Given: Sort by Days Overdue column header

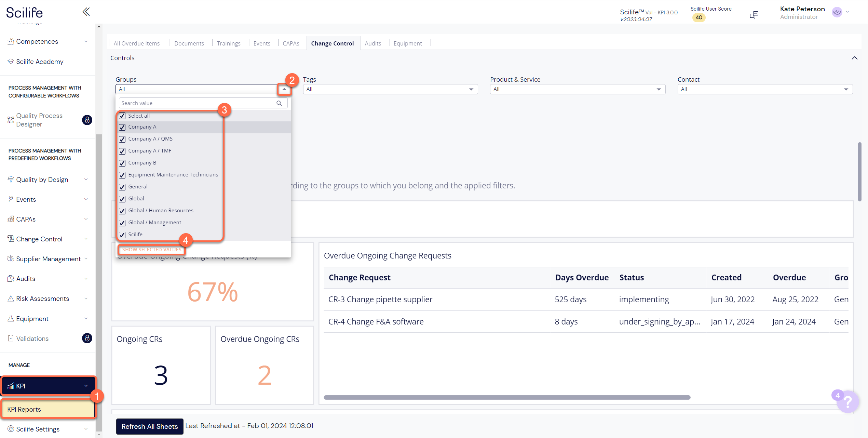Looking at the screenshot, I should point(582,278).
